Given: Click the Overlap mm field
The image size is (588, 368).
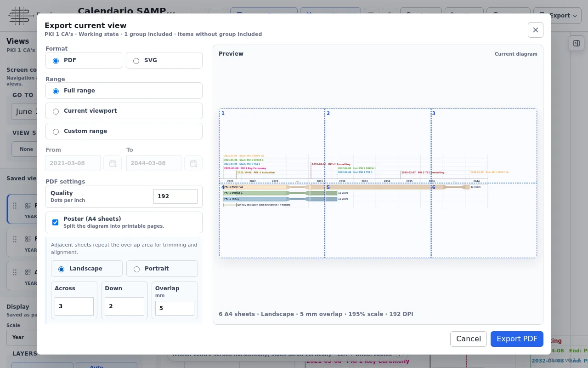Looking at the screenshot, I should click(175, 308).
